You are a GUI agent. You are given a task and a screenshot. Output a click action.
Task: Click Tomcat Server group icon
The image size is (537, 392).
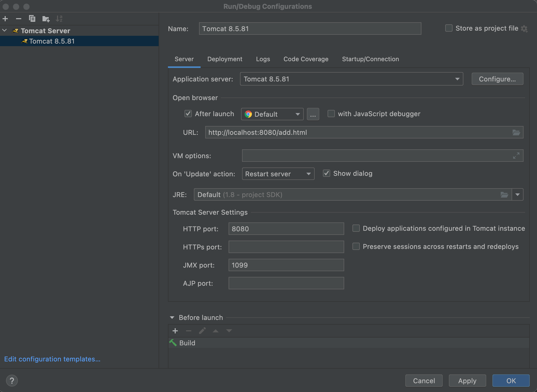point(15,31)
